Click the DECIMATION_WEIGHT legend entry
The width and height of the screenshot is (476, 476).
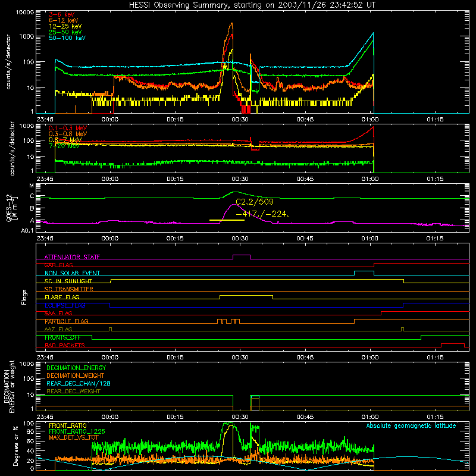coord(76,376)
